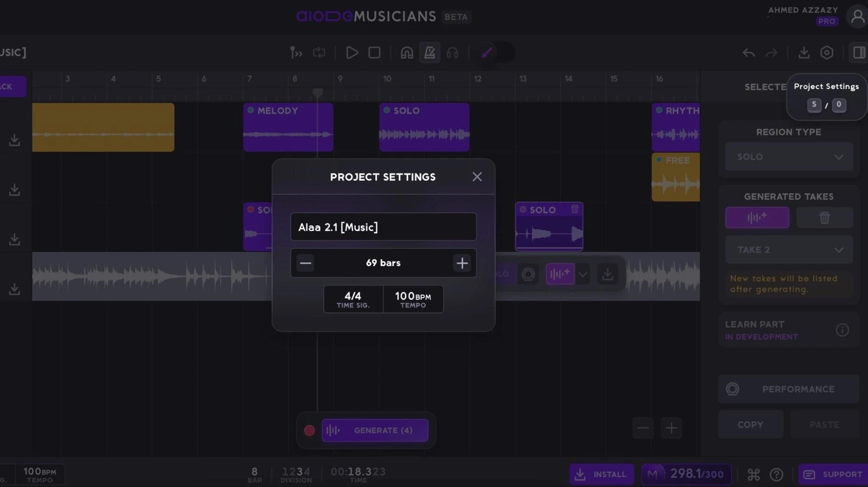Click the COPY button

750,424
